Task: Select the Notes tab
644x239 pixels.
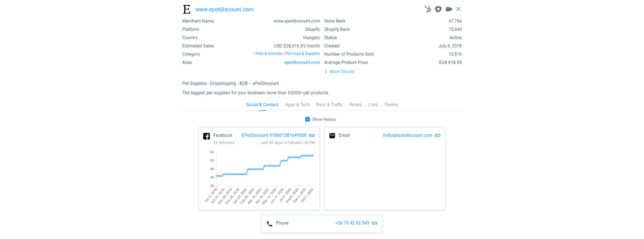Action: 356,105
